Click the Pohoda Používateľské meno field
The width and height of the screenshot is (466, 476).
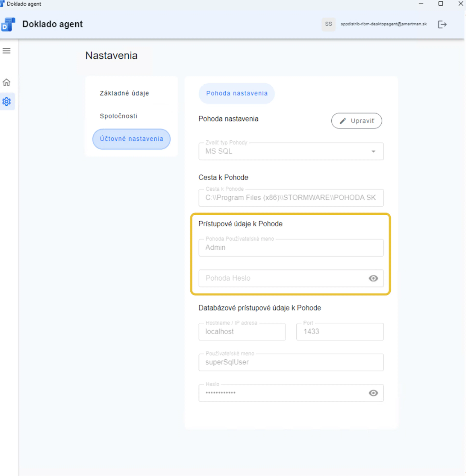click(x=291, y=248)
